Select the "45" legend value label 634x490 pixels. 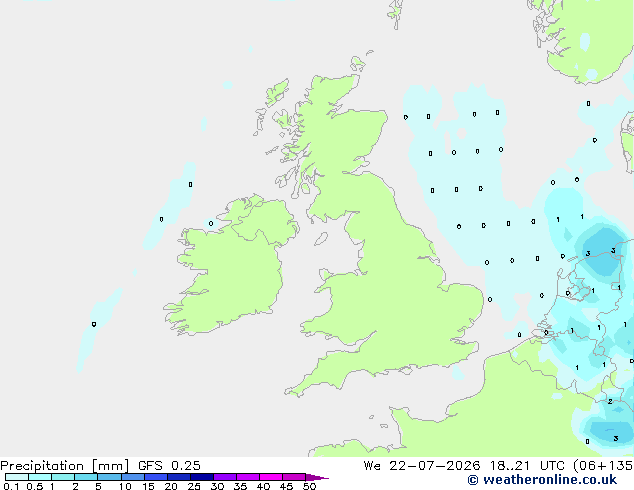(286, 486)
